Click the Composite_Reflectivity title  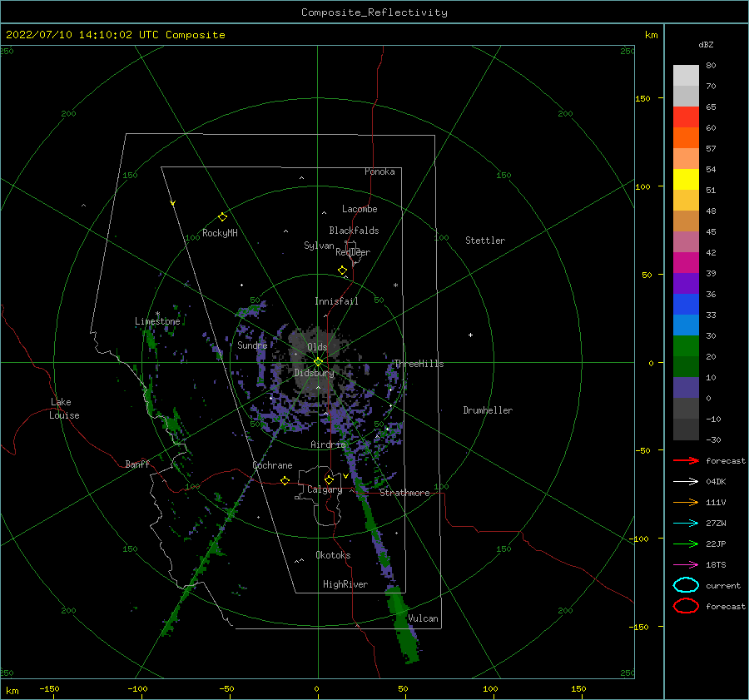[374, 12]
